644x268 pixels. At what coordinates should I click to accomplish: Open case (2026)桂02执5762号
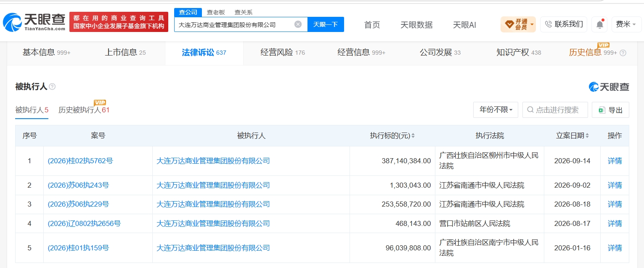(80, 161)
